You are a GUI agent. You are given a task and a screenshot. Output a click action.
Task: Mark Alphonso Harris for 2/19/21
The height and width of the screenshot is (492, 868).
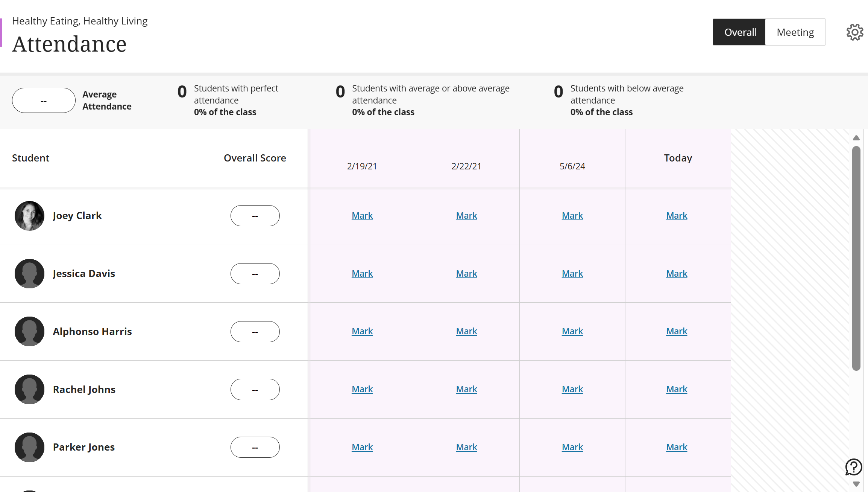pyautogui.click(x=362, y=331)
